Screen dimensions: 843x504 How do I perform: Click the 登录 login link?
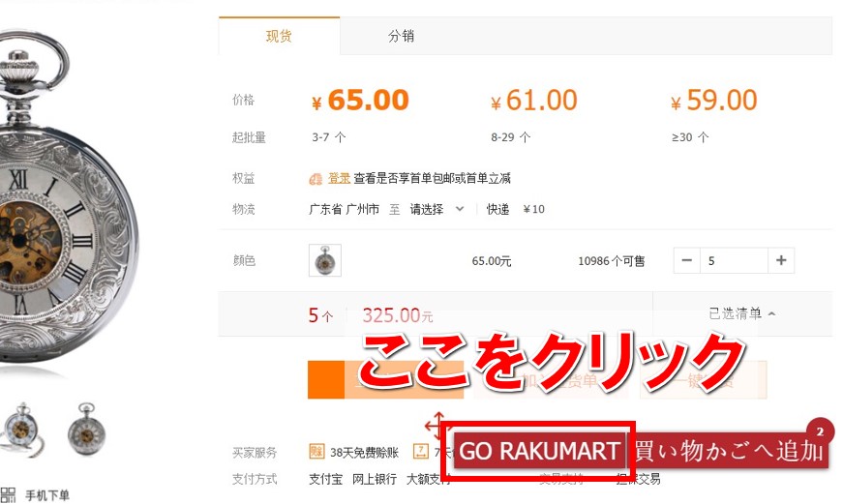(x=340, y=178)
